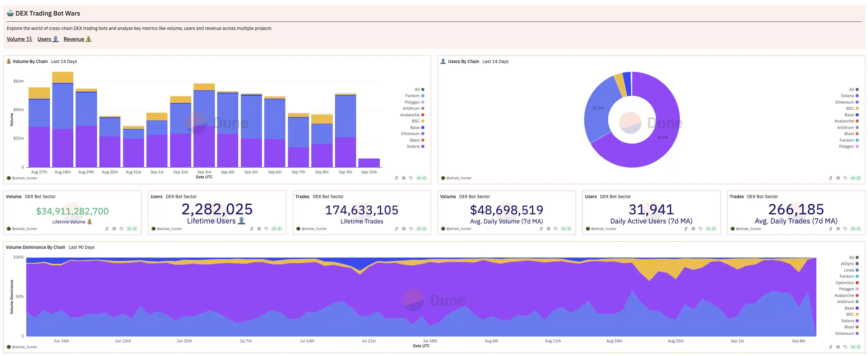The width and height of the screenshot is (868, 356).
Task: Refresh the Users By Chain donut chart
Action: [x=845, y=178]
